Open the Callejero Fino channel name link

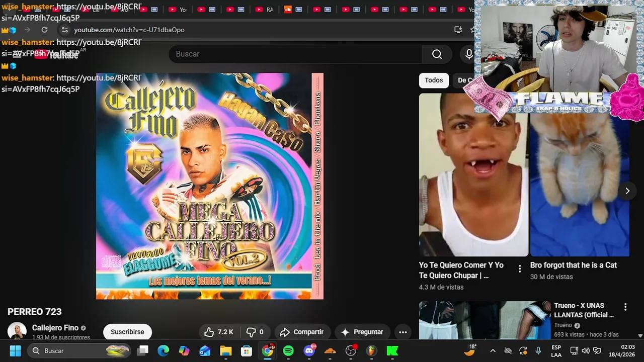click(55, 328)
